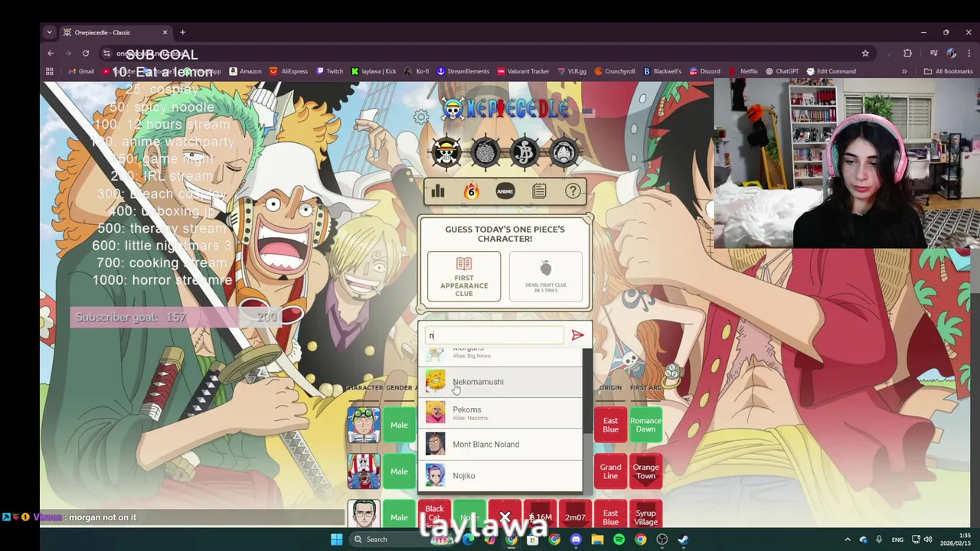The height and width of the screenshot is (551, 980).
Task: Select the Classic mode skull wheel icon
Action: pyautogui.click(x=446, y=152)
